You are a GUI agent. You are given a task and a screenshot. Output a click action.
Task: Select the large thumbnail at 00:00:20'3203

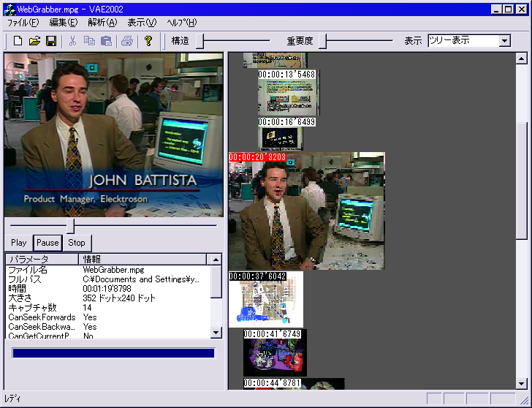[x=307, y=211]
